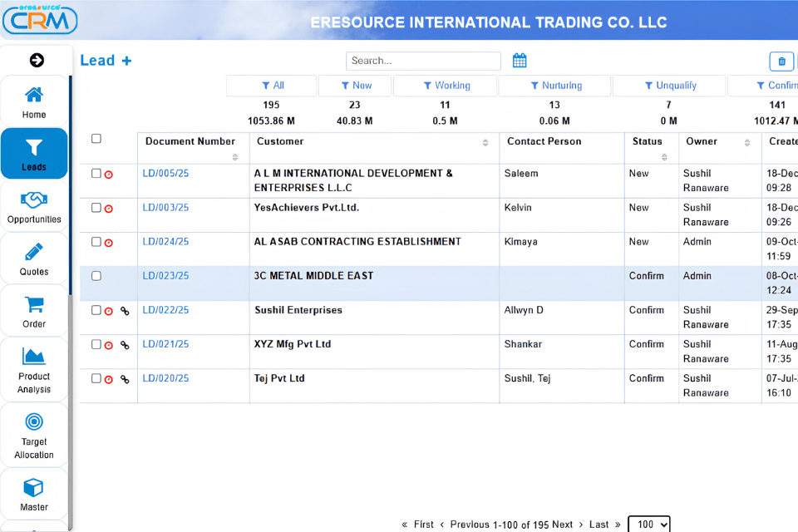The height and width of the screenshot is (532, 798).
Task: Expand sidebar with arrow circle icon
Action: coord(37,60)
